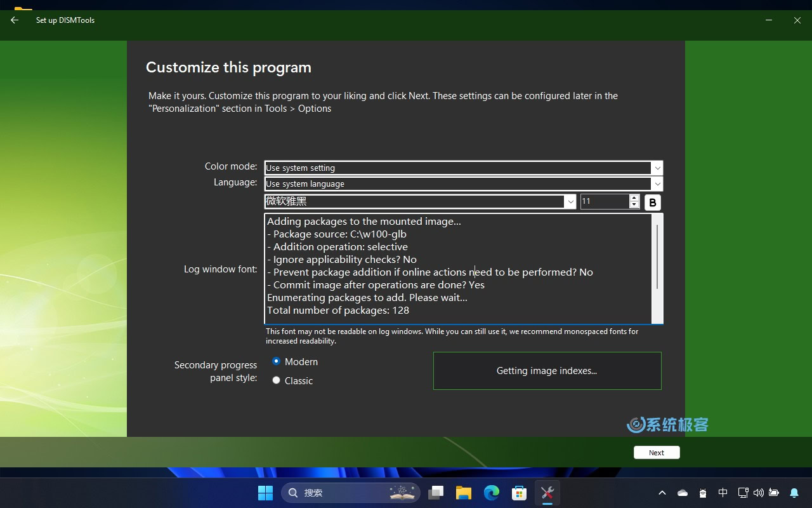Image resolution: width=812 pixels, height=508 pixels.
Task: Toggle bold font with the B button
Action: click(653, 202)
